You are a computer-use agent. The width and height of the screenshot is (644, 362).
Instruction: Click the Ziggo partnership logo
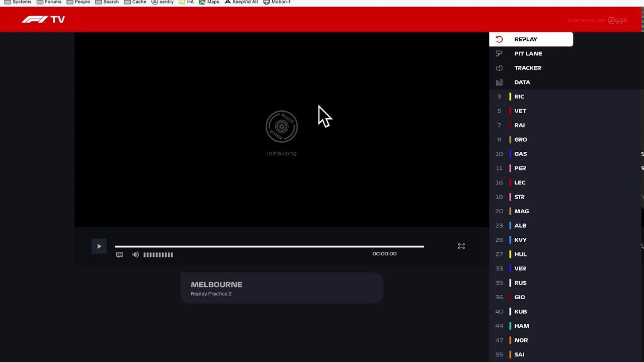coord(617,20)
